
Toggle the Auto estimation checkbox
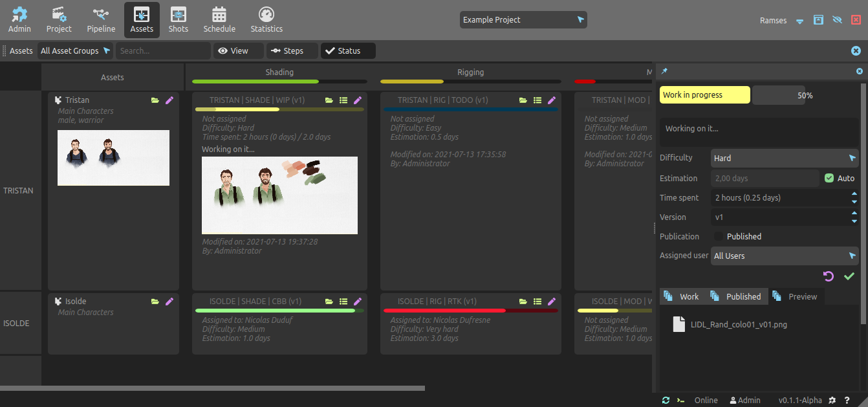point(829,178)
